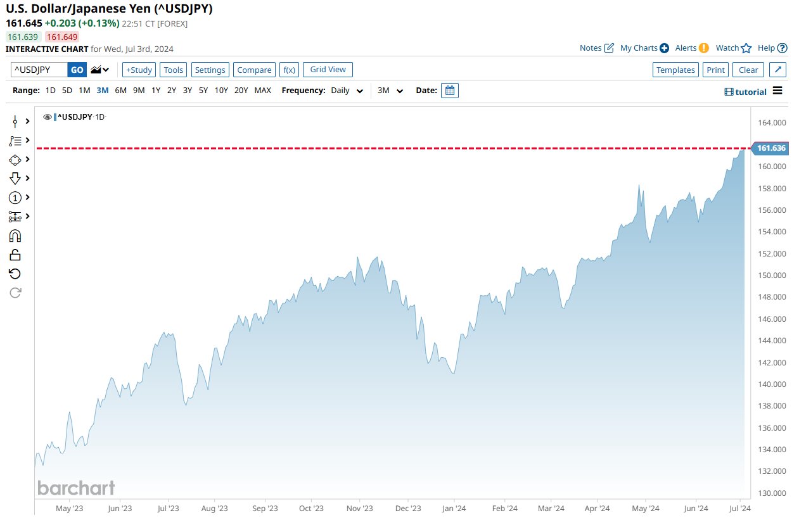Click the unlock padlock drawing icon

[15, 255]
